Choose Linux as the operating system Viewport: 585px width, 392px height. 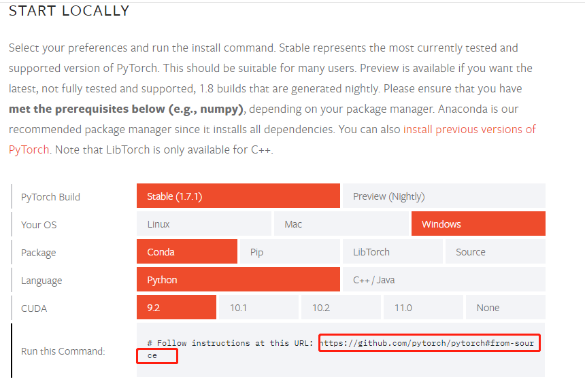click(x=203, y=224)
